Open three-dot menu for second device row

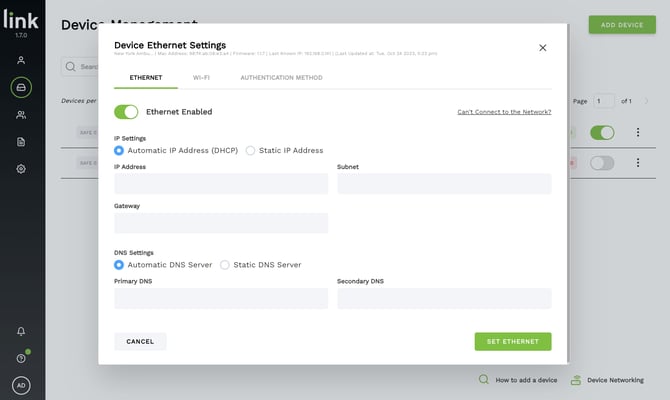point(638,163)
